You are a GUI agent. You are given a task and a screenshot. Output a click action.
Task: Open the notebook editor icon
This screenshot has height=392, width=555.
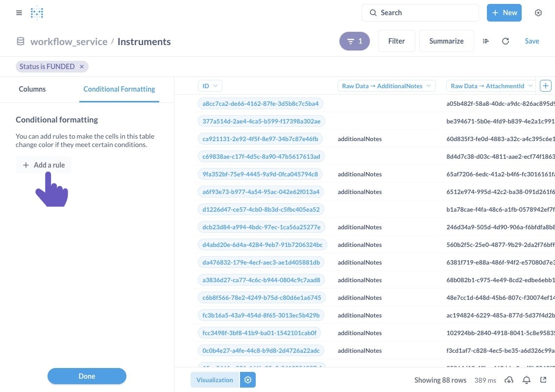[x=486, y=41]
